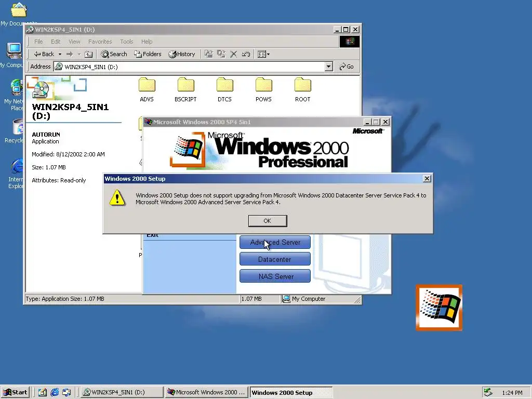Open the Search pane
The image size is (532, 399).
point(114,54)
